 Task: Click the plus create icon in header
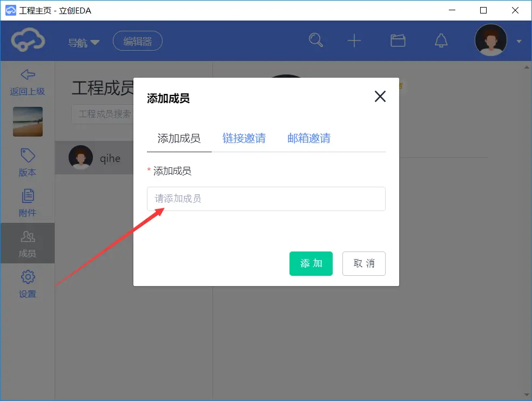tap(354, 40)
